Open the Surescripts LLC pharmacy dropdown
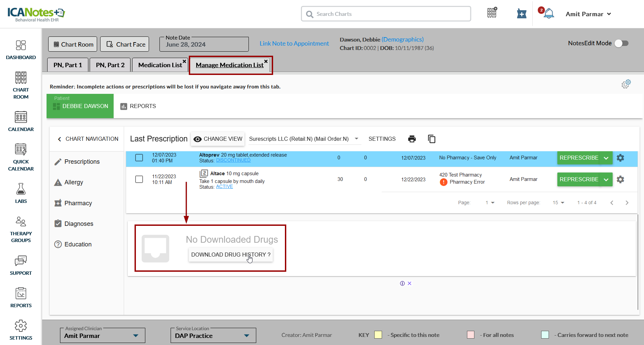 [356, 139]
